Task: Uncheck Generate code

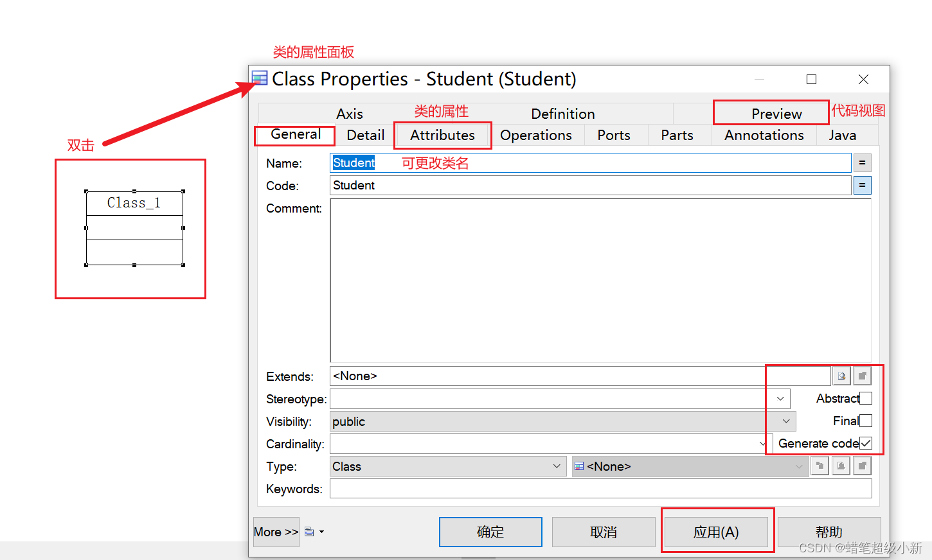Action: [866, 443]
